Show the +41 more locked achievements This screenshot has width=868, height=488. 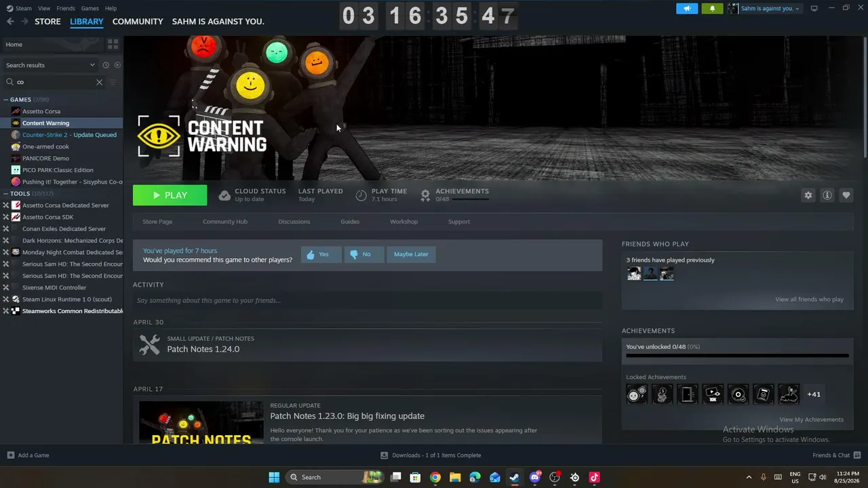point(814,394)
